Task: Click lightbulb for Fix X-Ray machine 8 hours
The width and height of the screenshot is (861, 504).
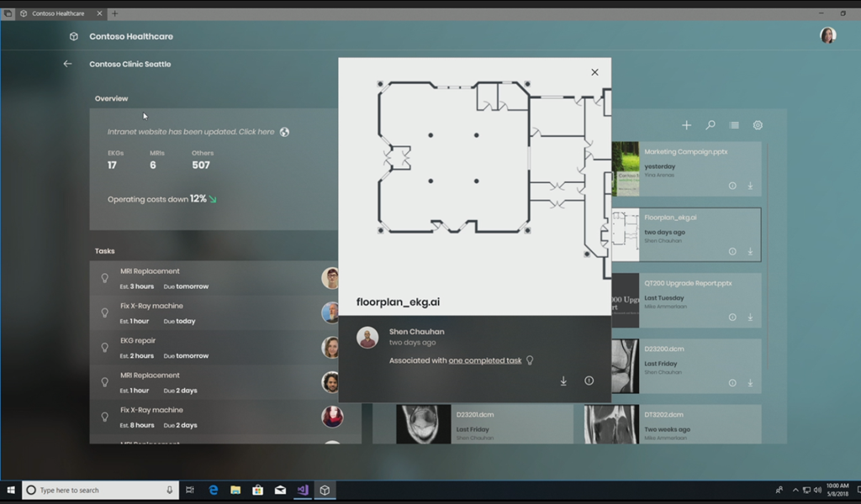Action: (105, 417)
